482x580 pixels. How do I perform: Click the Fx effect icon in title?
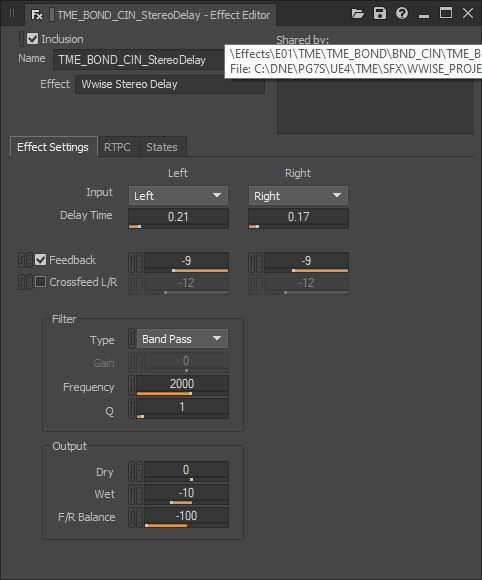click(x=37, y=15)
